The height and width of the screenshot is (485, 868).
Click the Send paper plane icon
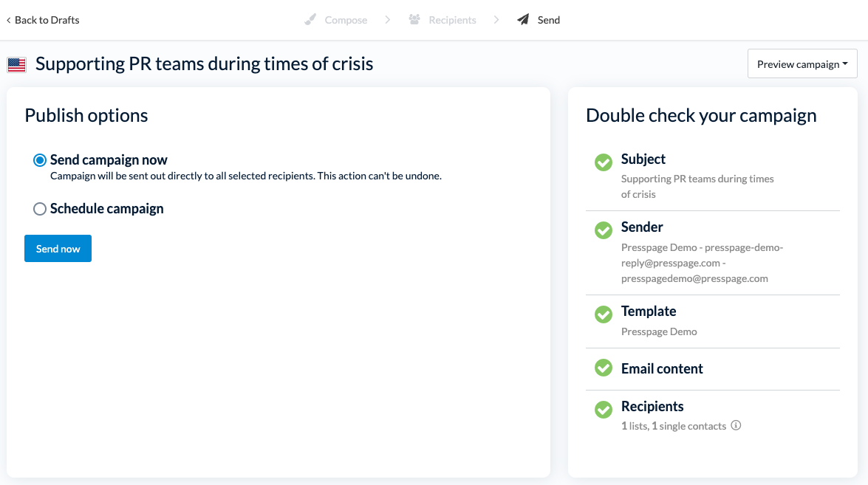[x=523, y=20]
